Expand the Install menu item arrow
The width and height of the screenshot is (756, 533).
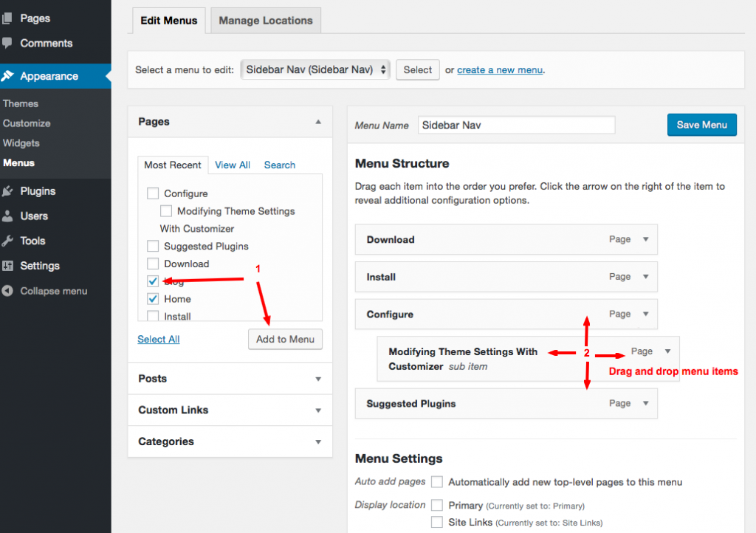645,277
